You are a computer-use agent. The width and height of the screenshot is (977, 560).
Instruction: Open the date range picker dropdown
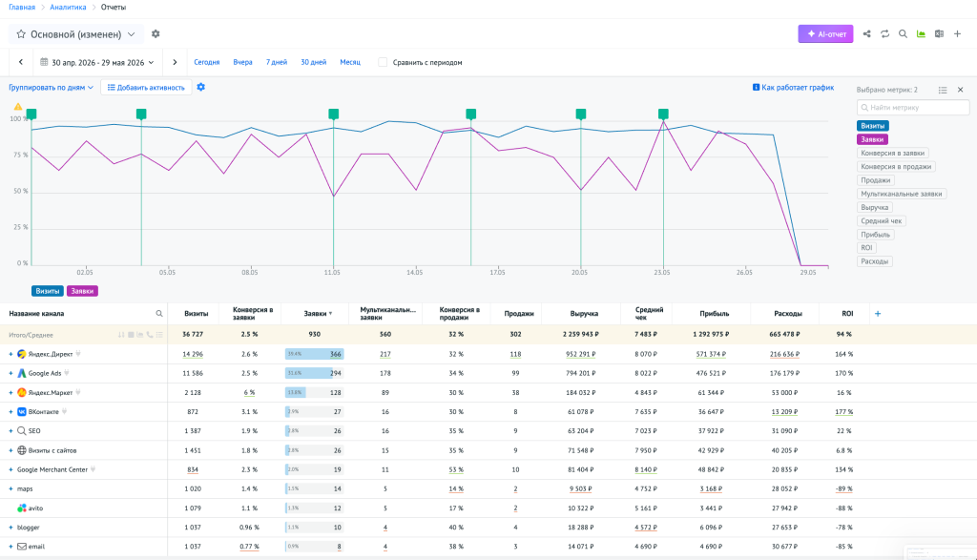[x=97, y=62]
